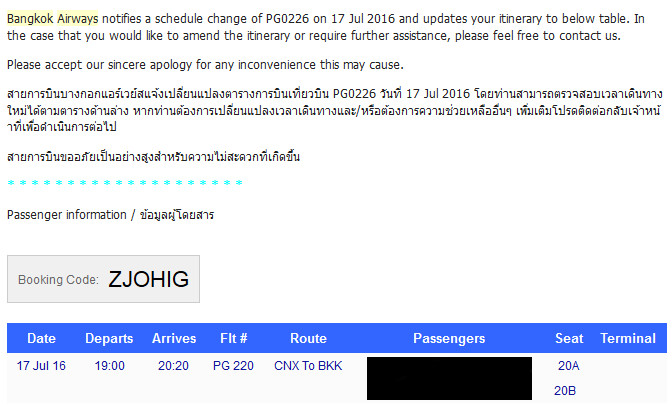Image resolution: width=672 pixels, height=410 pixels.
Task: Click the Flt # column header
Action: 234,338
